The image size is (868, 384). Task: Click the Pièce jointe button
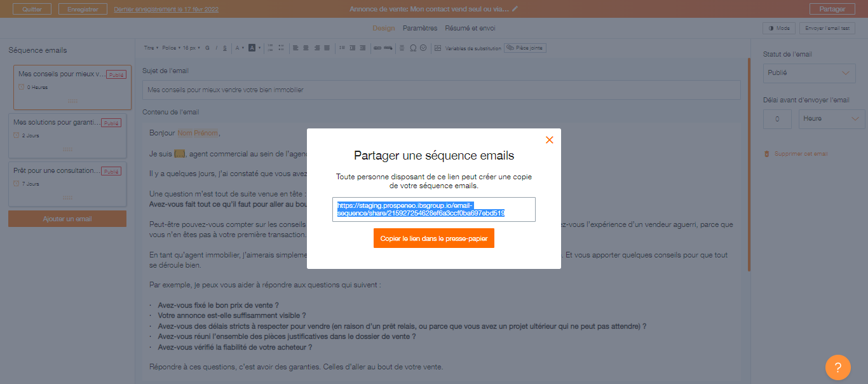525,48
